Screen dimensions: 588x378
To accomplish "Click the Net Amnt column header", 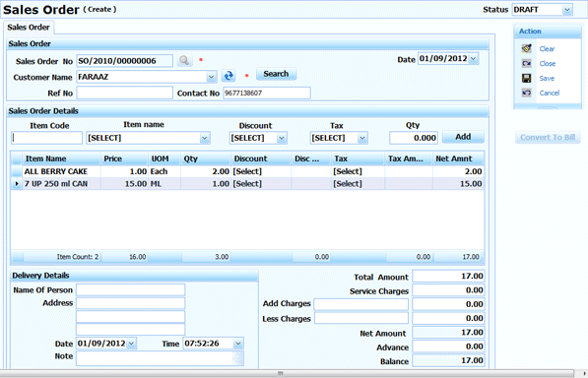I will tap(458, 158).
